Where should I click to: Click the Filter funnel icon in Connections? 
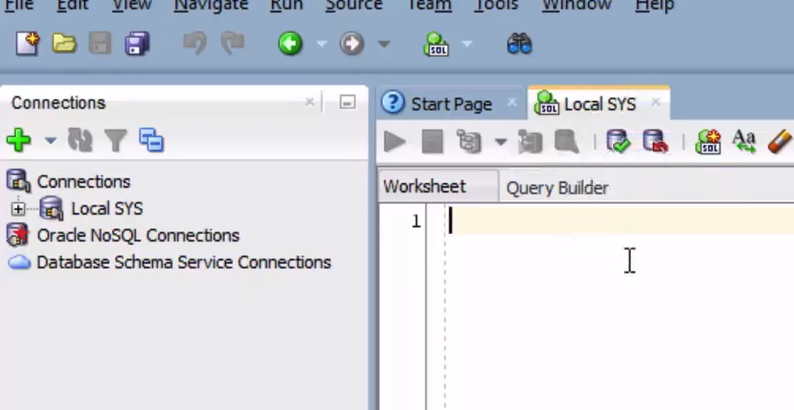point(116,141)
